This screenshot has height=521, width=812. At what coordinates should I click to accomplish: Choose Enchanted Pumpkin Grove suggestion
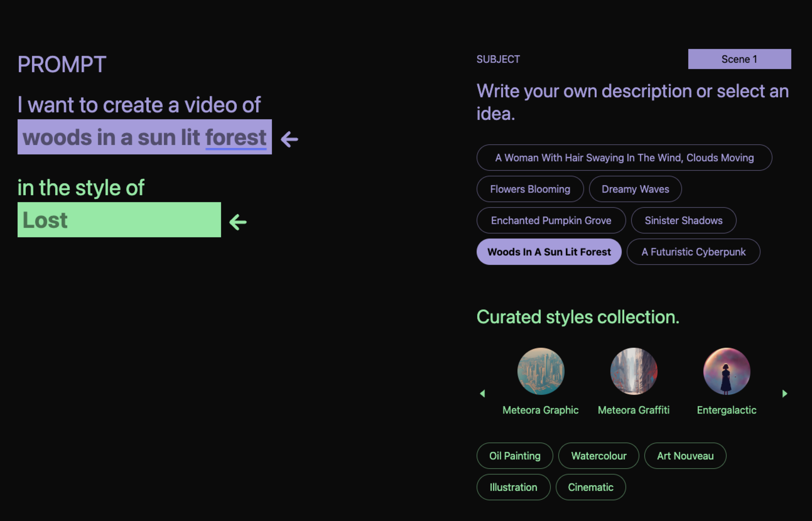(551, 220)
